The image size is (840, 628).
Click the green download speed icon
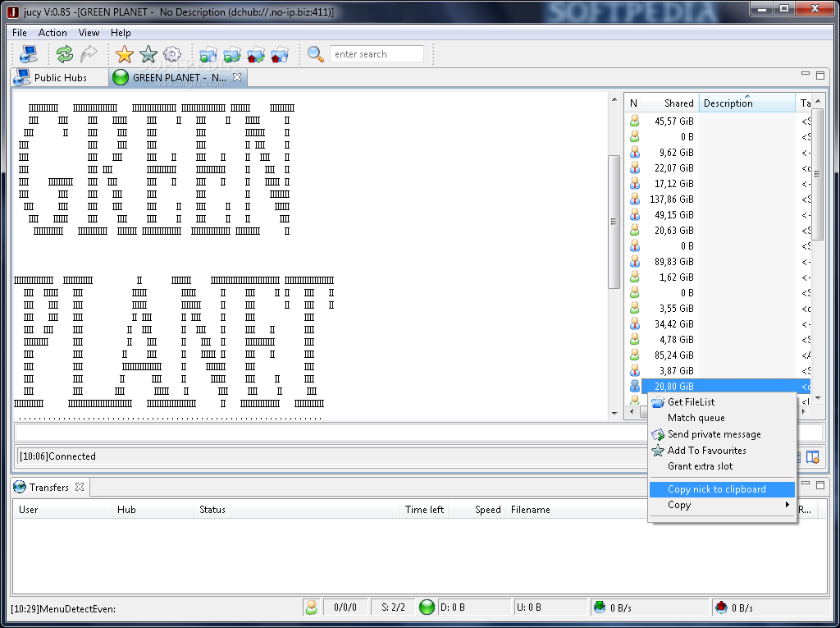point(600,607)
